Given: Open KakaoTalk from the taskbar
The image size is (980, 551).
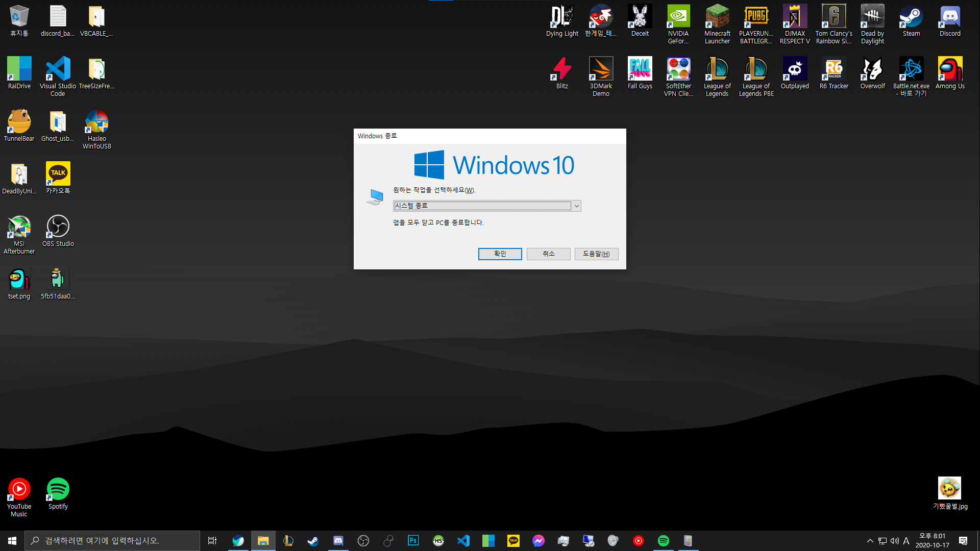Looking at the screenshot, I should point(513,541).
